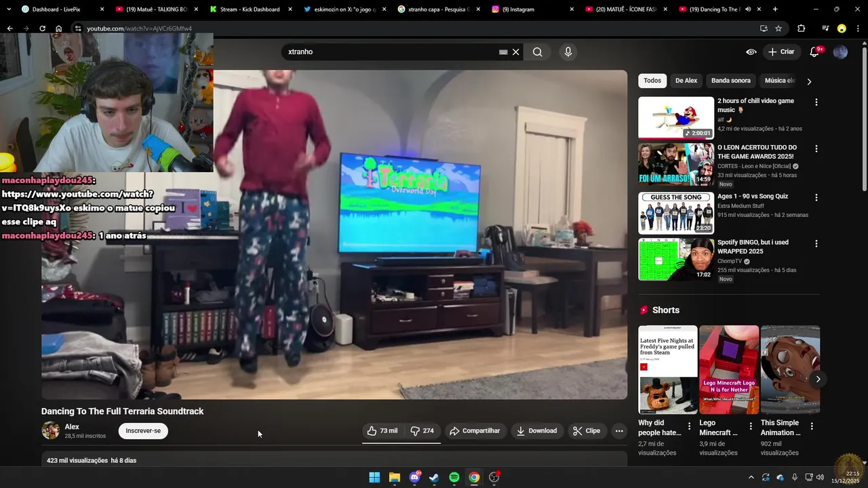Image resolution: width=868 pixels, height=488 pixels.
Task: Open options menu for Spotify BINGO video
Action: click(816, 243)
